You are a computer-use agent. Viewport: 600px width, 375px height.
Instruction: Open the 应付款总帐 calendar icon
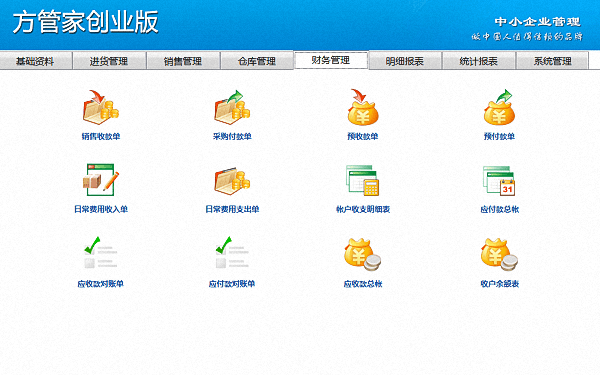click(499, 181)
